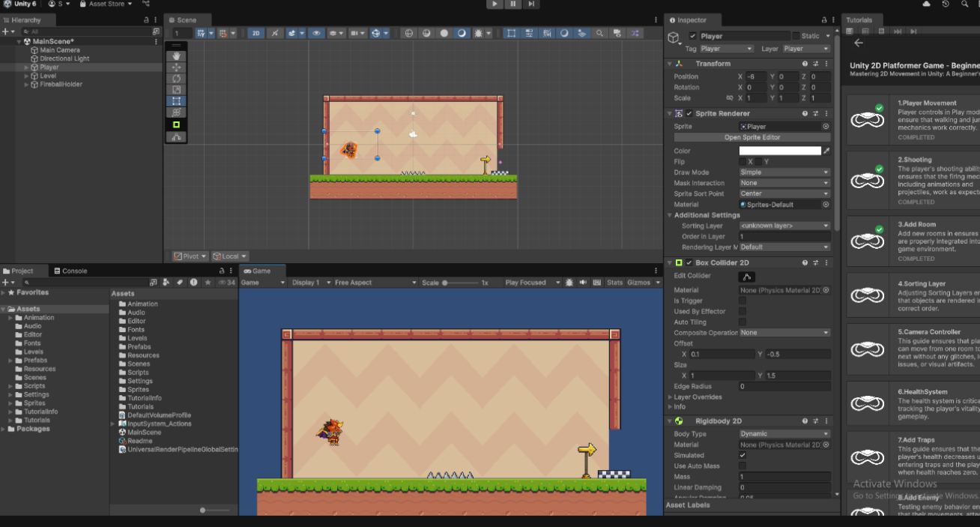Click the bug debug icon in Game toolbar
The image size is (980, 527).
pos(569,283)
